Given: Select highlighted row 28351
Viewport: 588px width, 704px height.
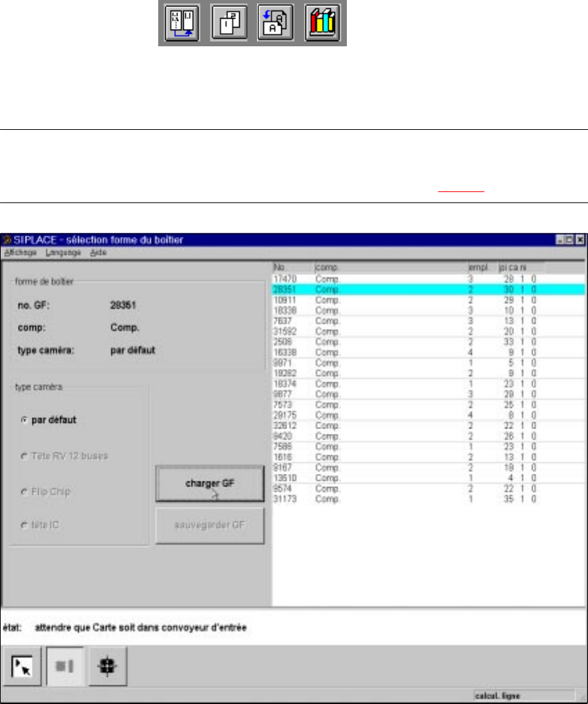Looking at the screenshot, I should point(428,289).
